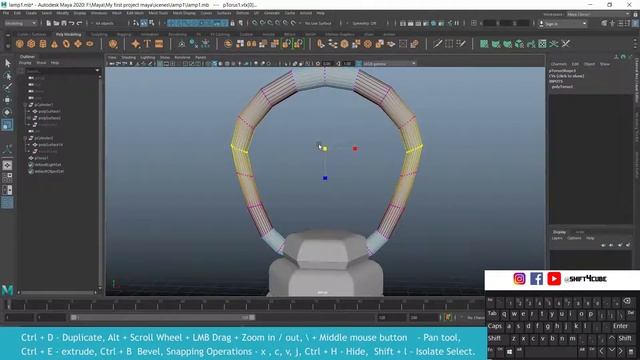Click the Open Scene folder icon
Image resolution: width=640 pixels, height=360 pixels.
(56, 23)
